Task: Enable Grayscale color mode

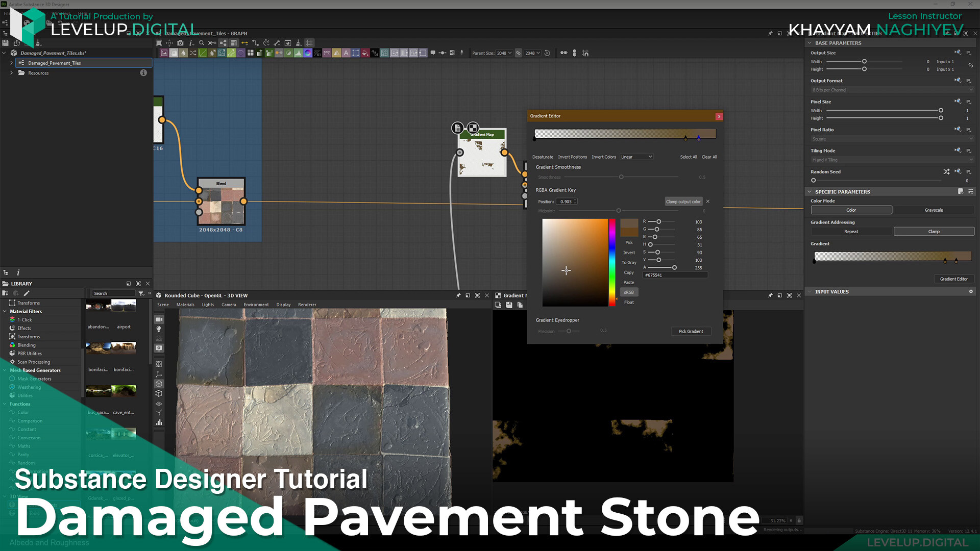Action: tap(934, 210)
